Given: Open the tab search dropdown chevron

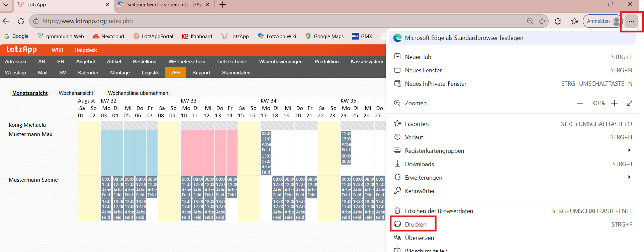Looking at the screenshot, I should 6,5.
